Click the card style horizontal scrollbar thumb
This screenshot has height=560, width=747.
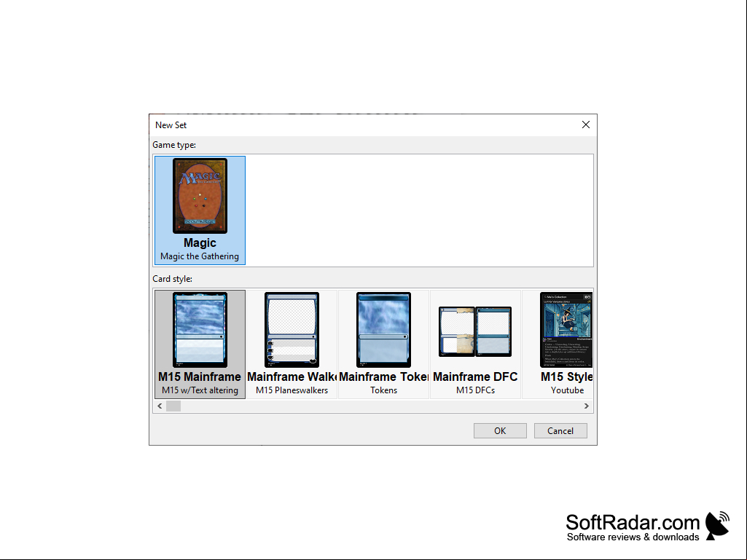[x=173, y=406]
